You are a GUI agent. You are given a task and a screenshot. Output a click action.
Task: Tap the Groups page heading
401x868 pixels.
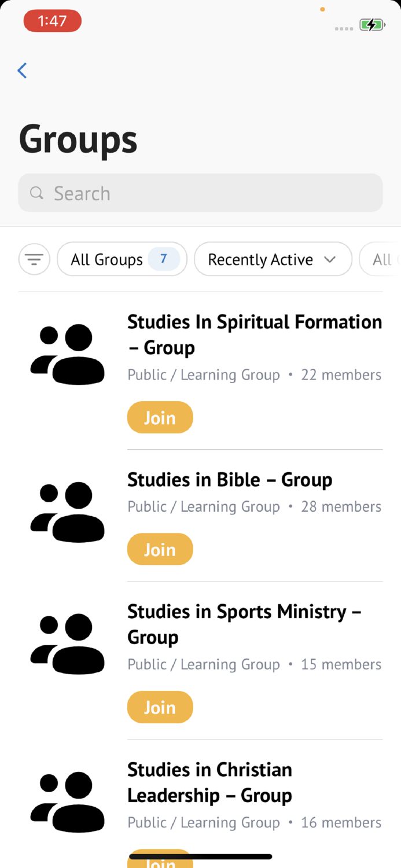click(x=78, y=139)
